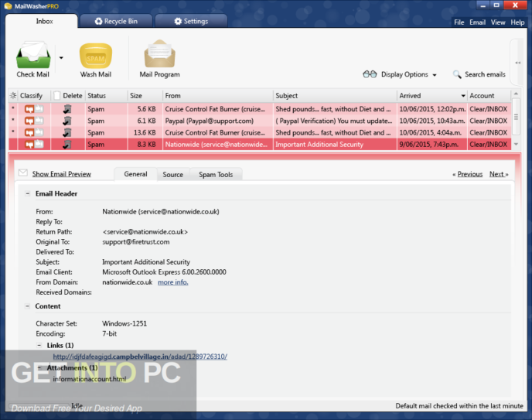Open the Recycle Bin tab

(116, 21)
